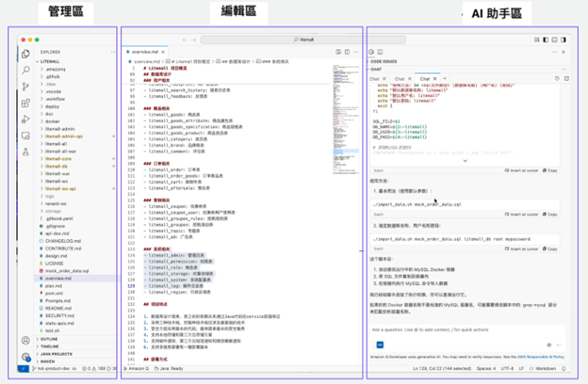Click the Ask a question chat input

click(467, 330)
